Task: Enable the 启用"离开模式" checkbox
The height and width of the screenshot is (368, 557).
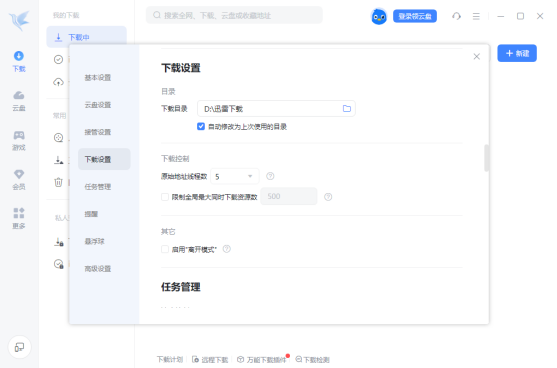Action: pyautogui.click(x=165, y=249)
